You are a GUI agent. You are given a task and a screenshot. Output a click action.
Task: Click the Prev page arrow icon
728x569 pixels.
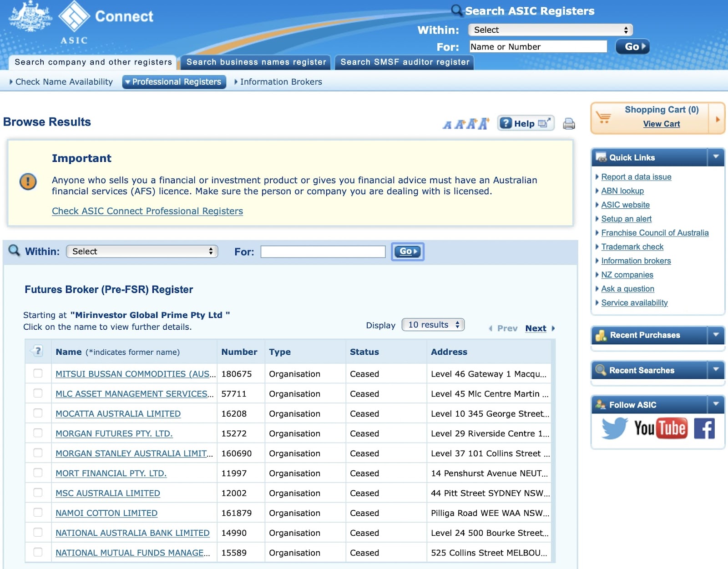pyautogui.click(x=490, y=328)
